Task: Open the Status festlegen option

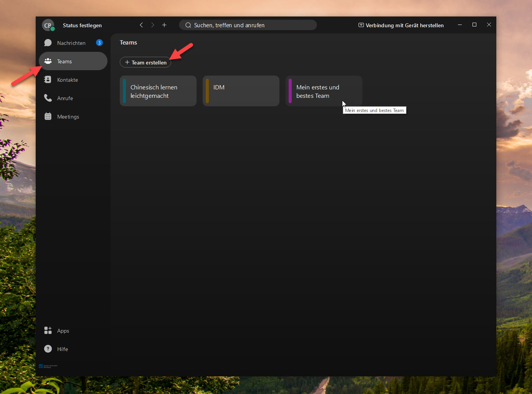Action: click(82, 25)
